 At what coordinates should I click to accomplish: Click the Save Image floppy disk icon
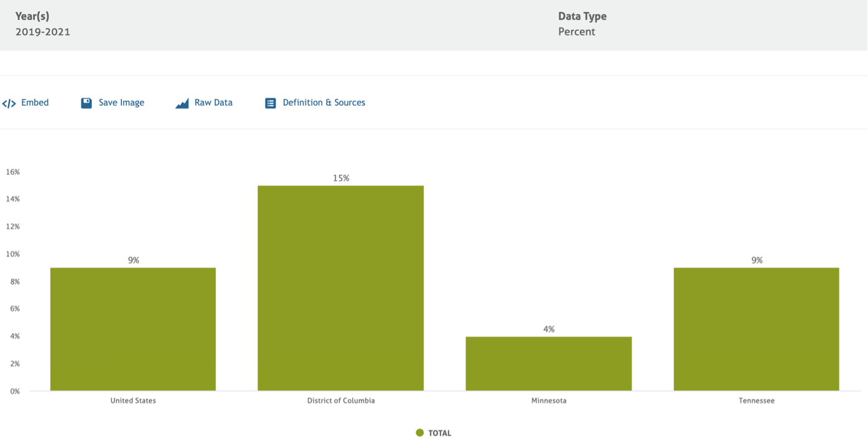(x=86, y=103)
